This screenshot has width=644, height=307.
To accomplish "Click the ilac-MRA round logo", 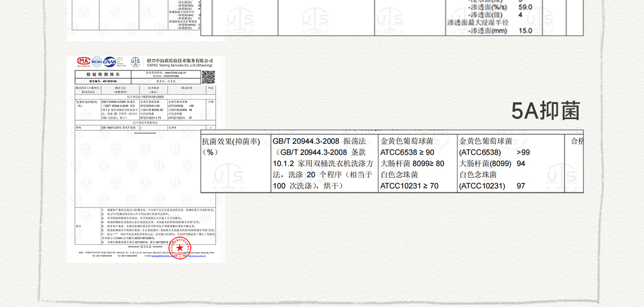I will 97,62.
